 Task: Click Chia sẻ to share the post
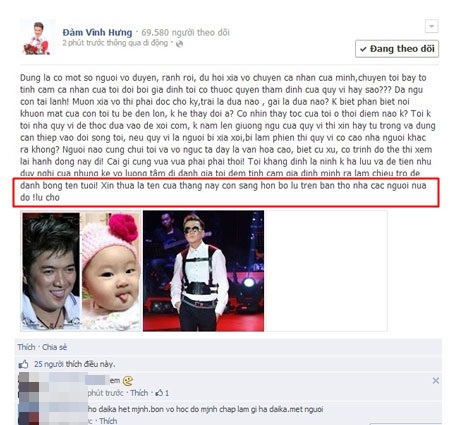coord(54,347)
